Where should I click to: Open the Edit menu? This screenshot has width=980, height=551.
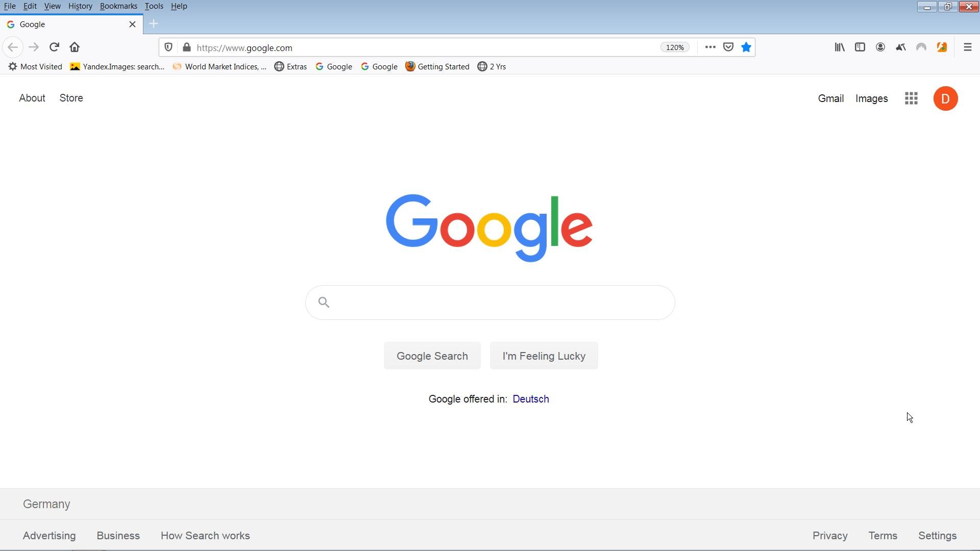pyautogui.click(x=30, y=6)
